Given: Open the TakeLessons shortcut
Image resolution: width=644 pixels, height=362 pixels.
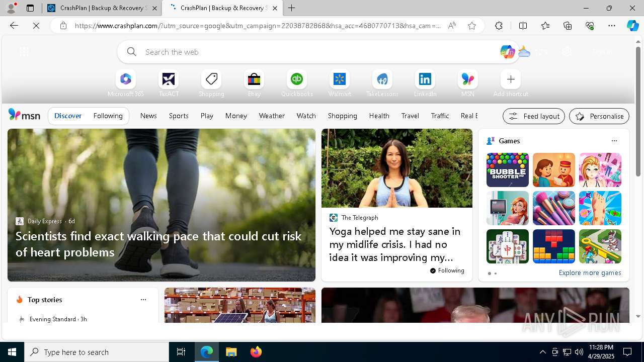Looking at the screenshot, I should (x=382, y=83).
